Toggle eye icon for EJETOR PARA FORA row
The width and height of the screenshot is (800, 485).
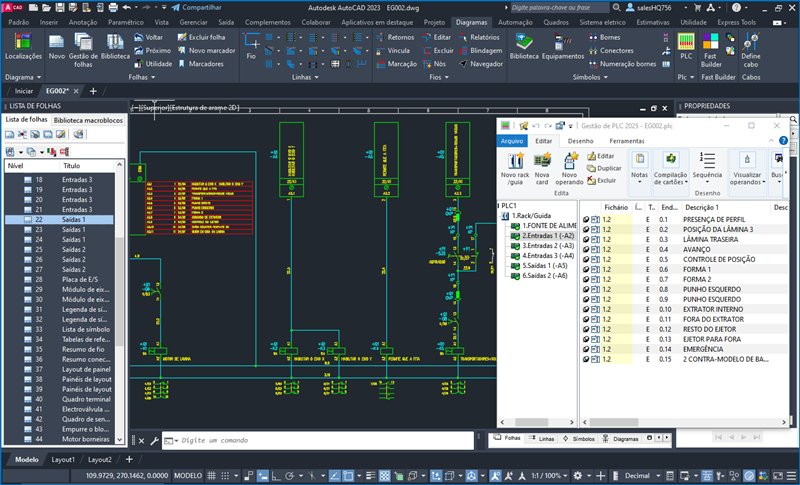(586, 339)
